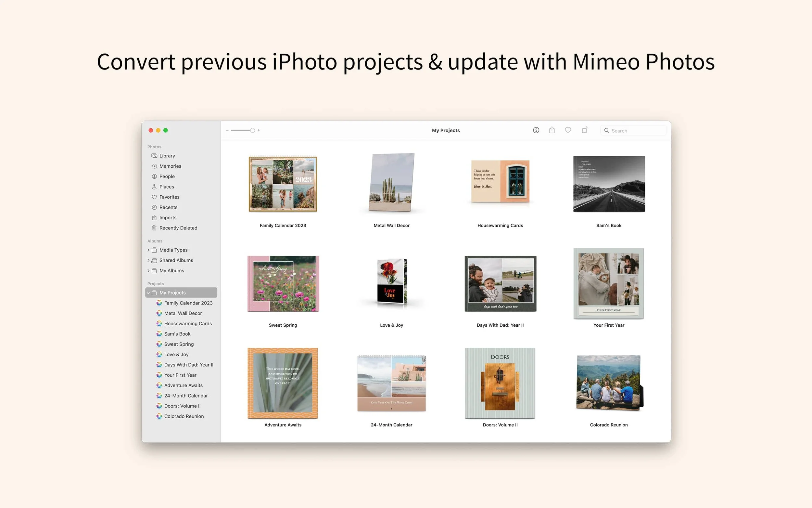812x508 pixels.
Task: Click "Colorado Reunion" caption under thumbnail
Action: 609,425
